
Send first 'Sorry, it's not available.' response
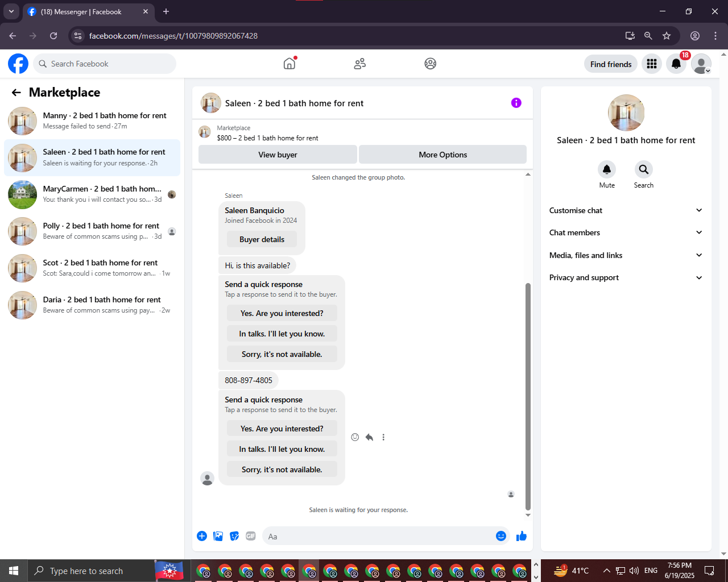(x=282, y=354)
